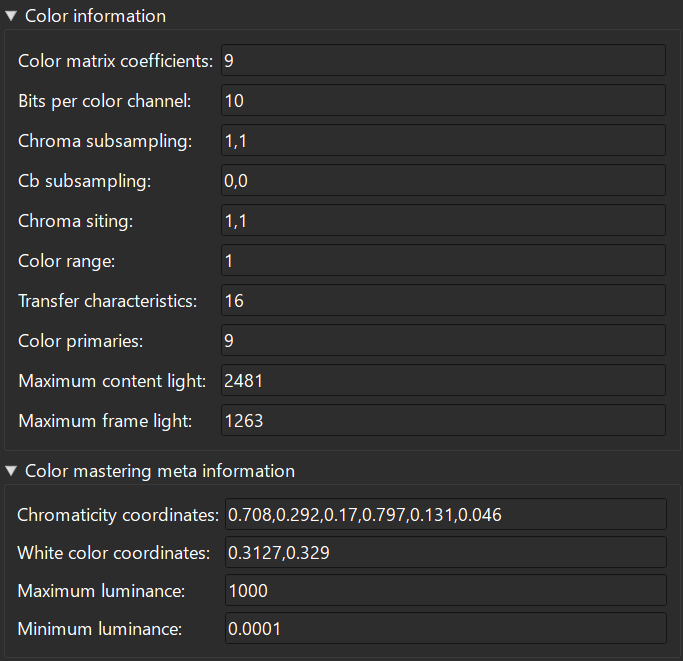Image resolution: width=683 pixels, height=661 pixels.
Task: Click the Color mastering meta information title
Action: tap(159, 471)
